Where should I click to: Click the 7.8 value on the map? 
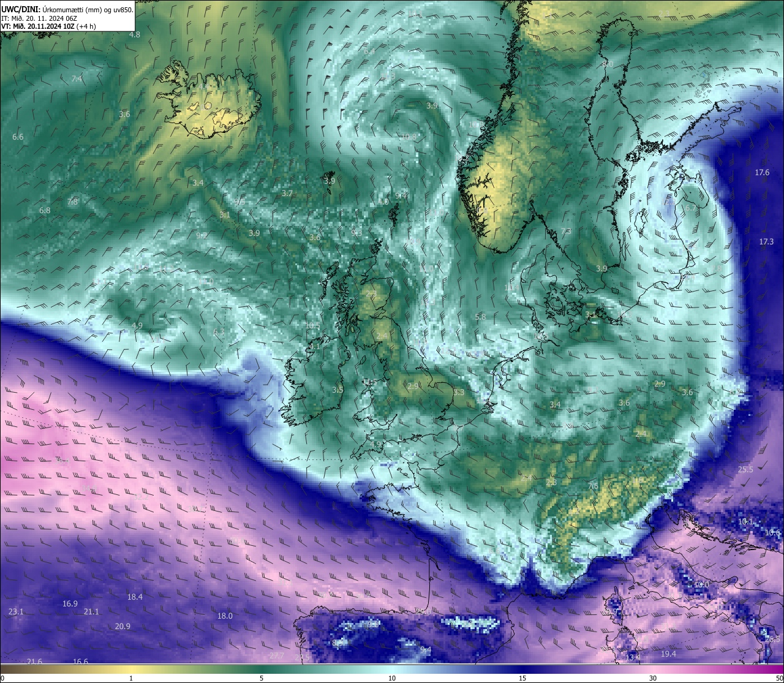coord(72,202)
